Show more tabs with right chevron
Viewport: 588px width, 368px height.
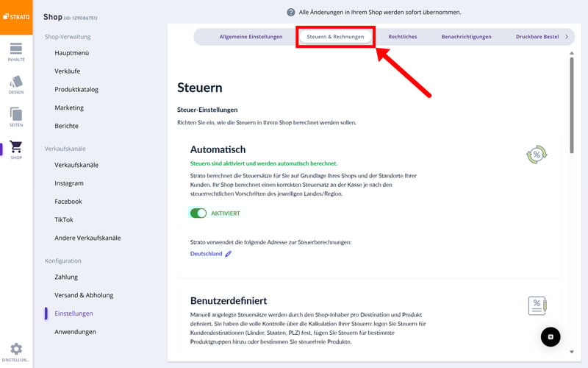[x=567, y=37]
